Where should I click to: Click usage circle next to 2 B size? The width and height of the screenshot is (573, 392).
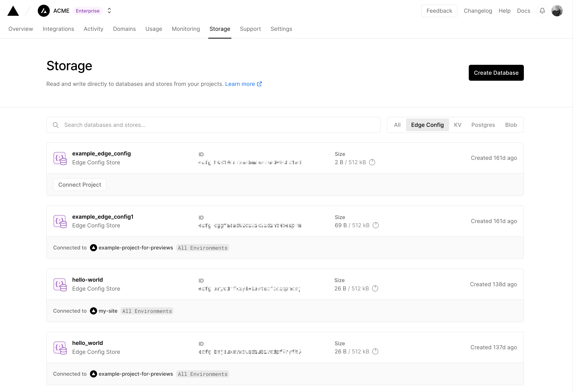(x=372, y=162)
